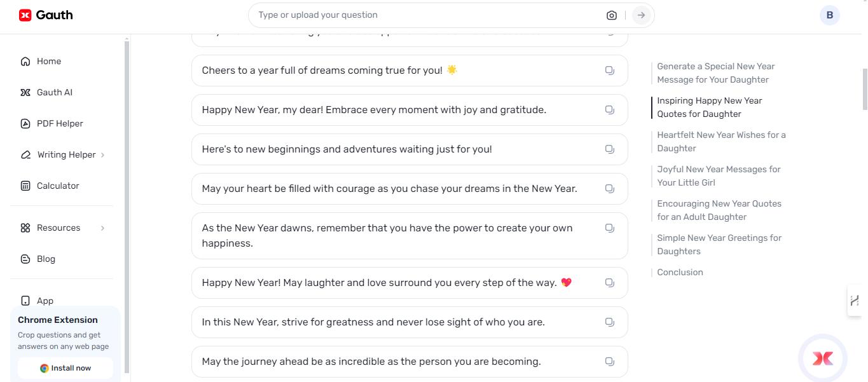868x382 pixels.
Task: Copy the 'Embrace every moment' message
Action: coord(609,109)
